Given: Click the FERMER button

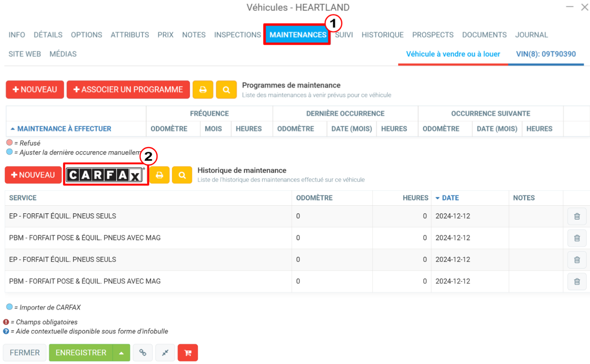Looking at the screenshot, I should pos(25,353).
